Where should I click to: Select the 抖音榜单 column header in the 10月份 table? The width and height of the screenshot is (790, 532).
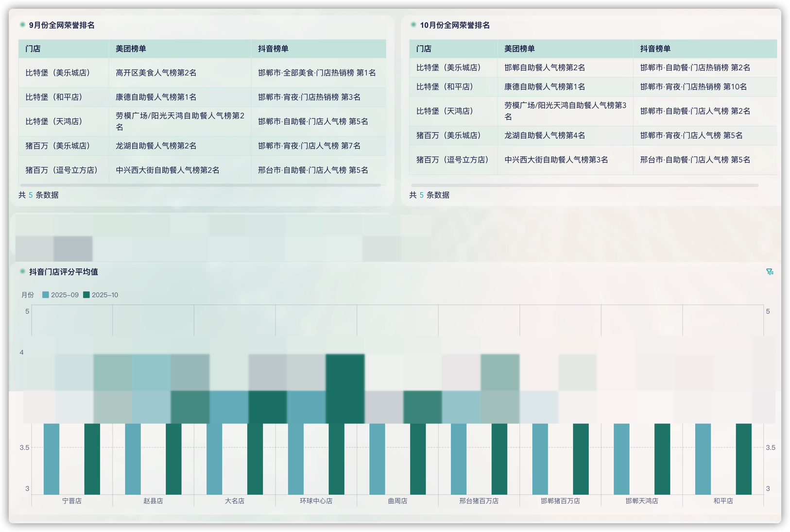click(x=704, y=49)
